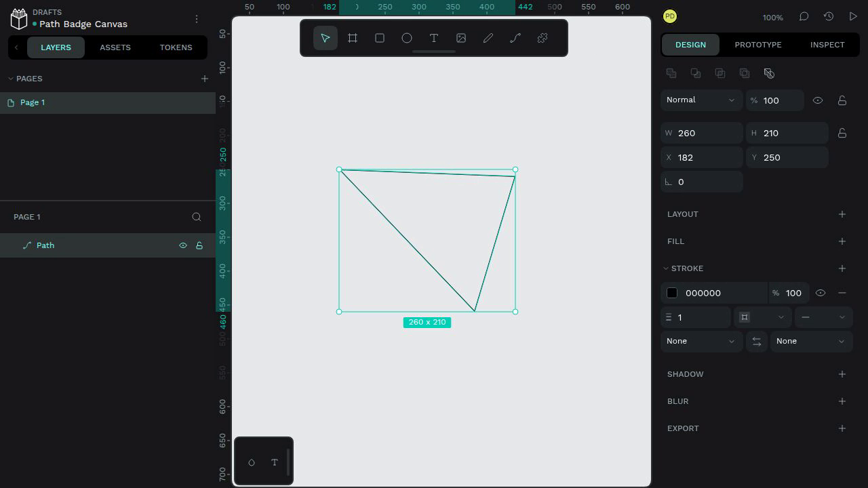Screen dimensions: 868x488
Task: Flatten the path shape icon
Action: click(769, 73)
